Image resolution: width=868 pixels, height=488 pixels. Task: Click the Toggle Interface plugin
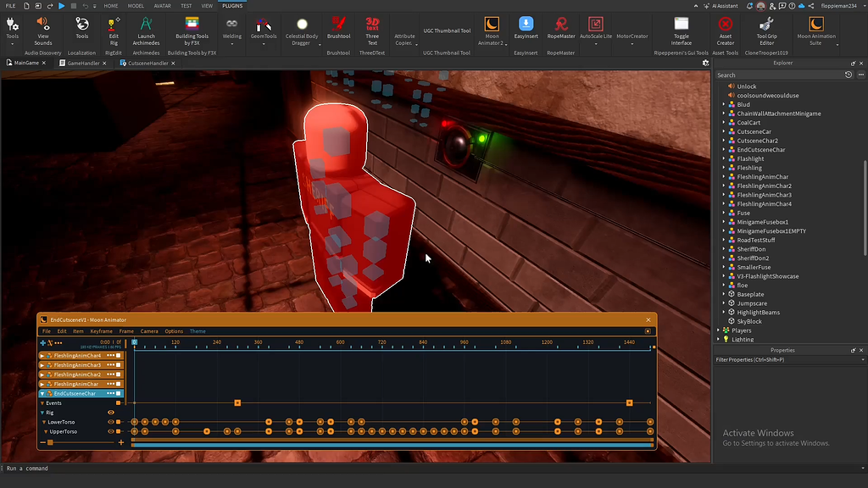coord(682,31)
